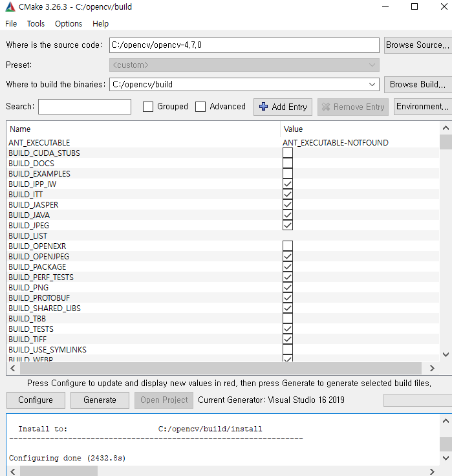The height and width of the screenshot is (476, 452).
Task: Uncheck BUILD_PROTOBUF option
Action: [x=288, y=297]
